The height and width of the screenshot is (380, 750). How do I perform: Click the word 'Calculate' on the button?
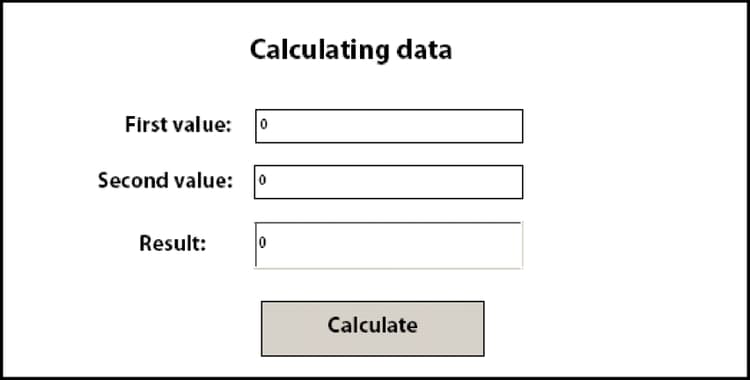point(372,325)
